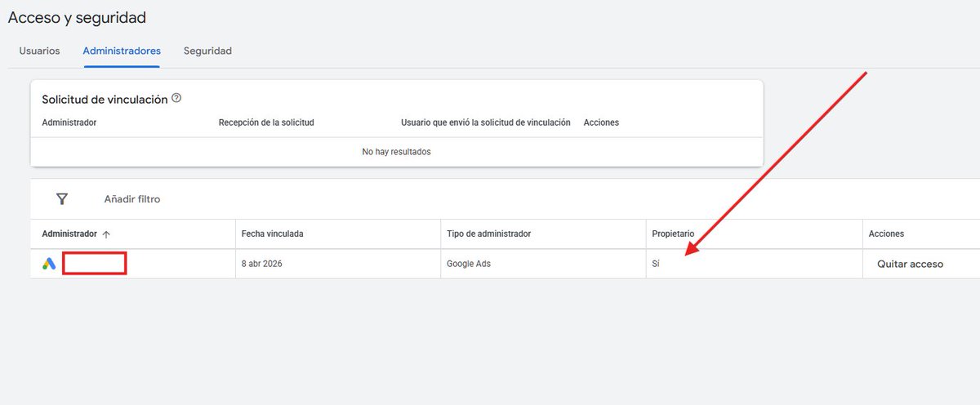Select the Administradores tab
The image size is (980, 405).
122,51
